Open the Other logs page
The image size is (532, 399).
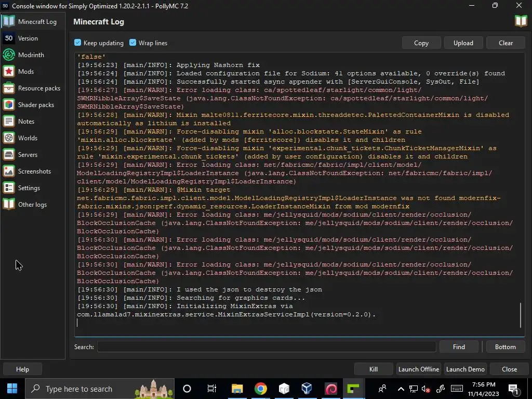(33, 205)
